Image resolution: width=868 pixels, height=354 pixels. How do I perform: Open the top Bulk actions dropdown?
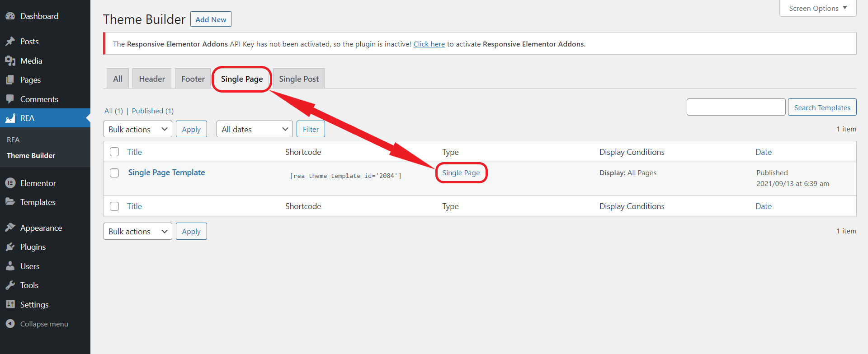coord(138,129)
